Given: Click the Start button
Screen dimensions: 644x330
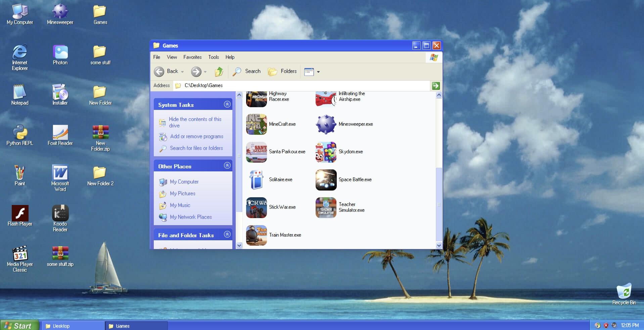Looking at the screenshot, I should (x=20, y=326).
